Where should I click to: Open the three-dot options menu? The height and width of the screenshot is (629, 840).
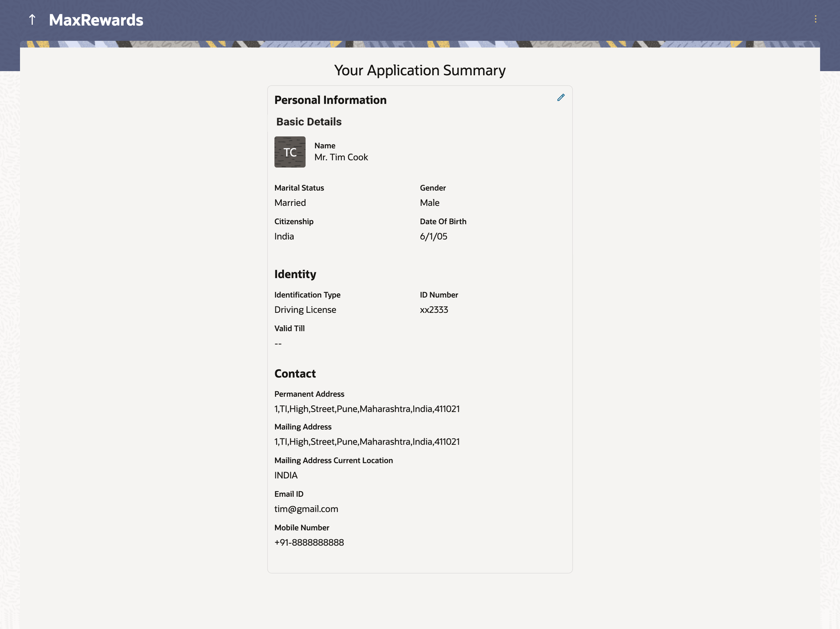click(815, 19)
